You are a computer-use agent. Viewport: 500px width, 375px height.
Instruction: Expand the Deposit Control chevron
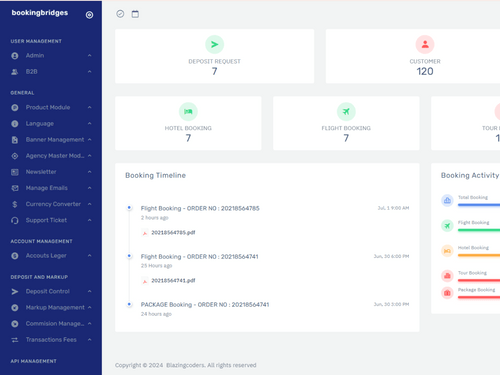point(90,291)
